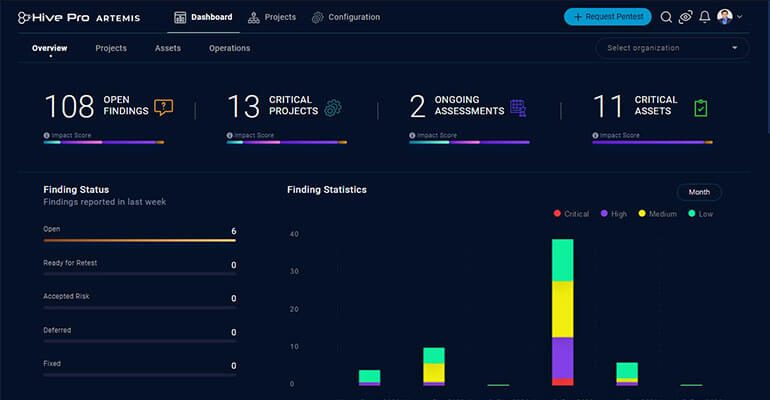Screen dimensions: 770x400
Task: Click the Open findings status bar
Action: (x=139, y=240)
